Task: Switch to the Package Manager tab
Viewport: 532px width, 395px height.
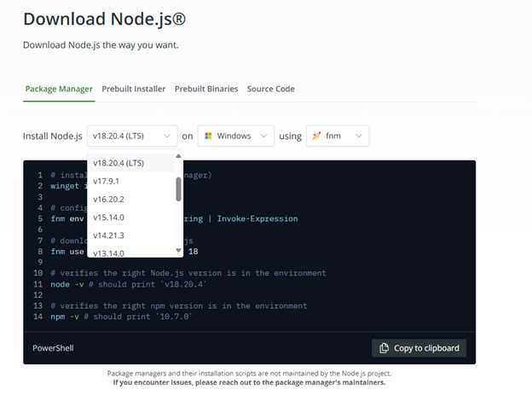Action: [59, 89]
